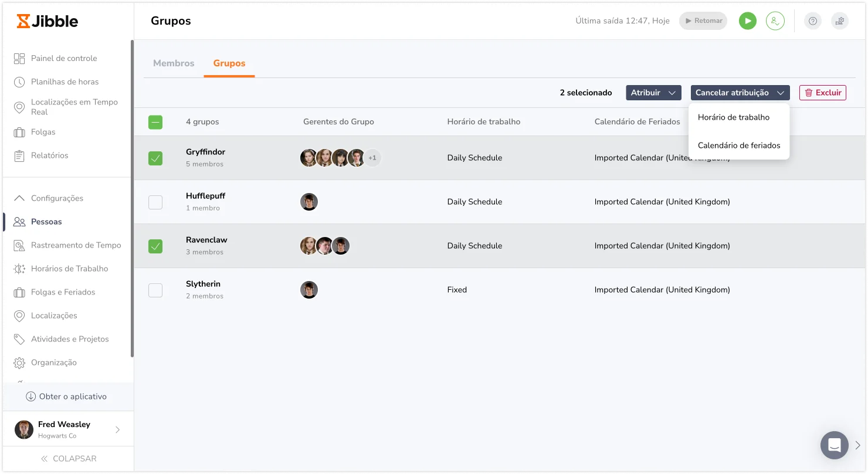Check the Slytherin checkbox
Image resolution: width=868 pixels, height=474 pixels.
click(x=155, y=290)
